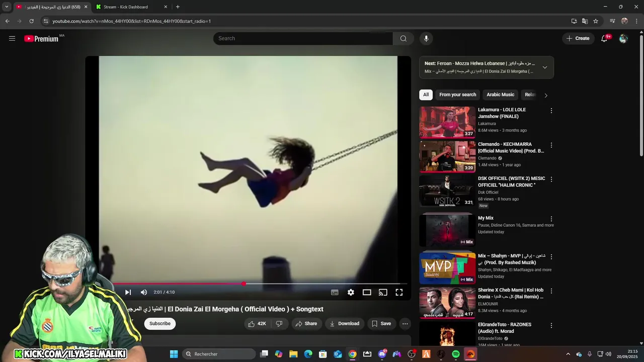
Task: Open options for My Mix entry
Action: 551,219
